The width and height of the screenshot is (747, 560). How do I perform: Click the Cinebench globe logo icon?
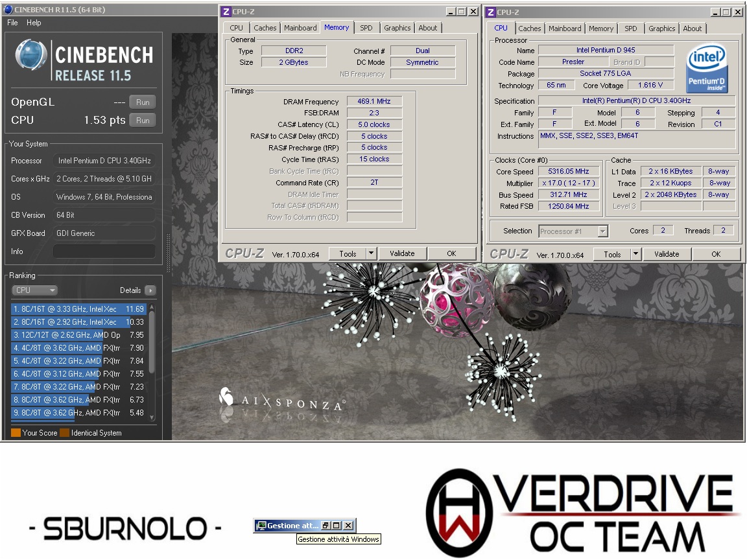30,55
